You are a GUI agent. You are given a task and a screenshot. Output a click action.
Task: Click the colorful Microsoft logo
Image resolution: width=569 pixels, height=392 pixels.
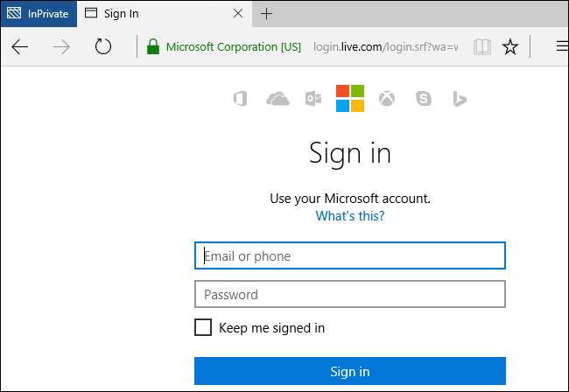click(350, 98)
